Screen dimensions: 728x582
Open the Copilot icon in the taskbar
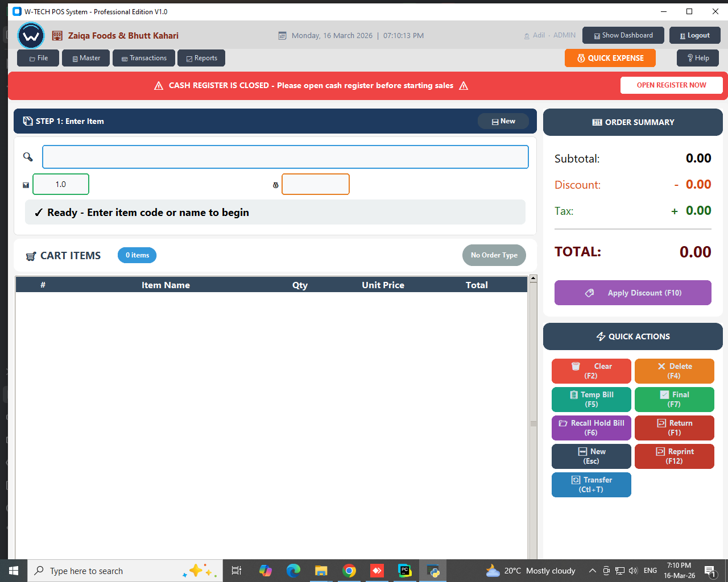tap(266, 571)
